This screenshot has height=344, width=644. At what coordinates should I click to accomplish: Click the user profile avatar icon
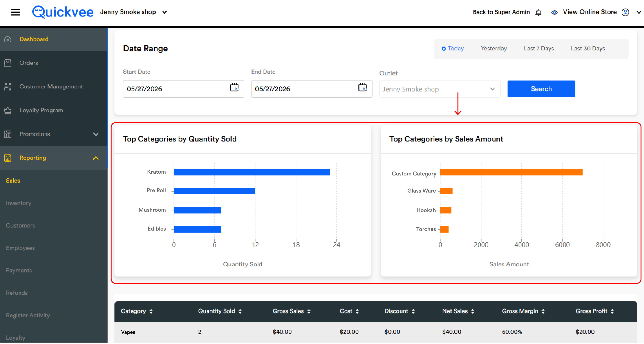625,12
